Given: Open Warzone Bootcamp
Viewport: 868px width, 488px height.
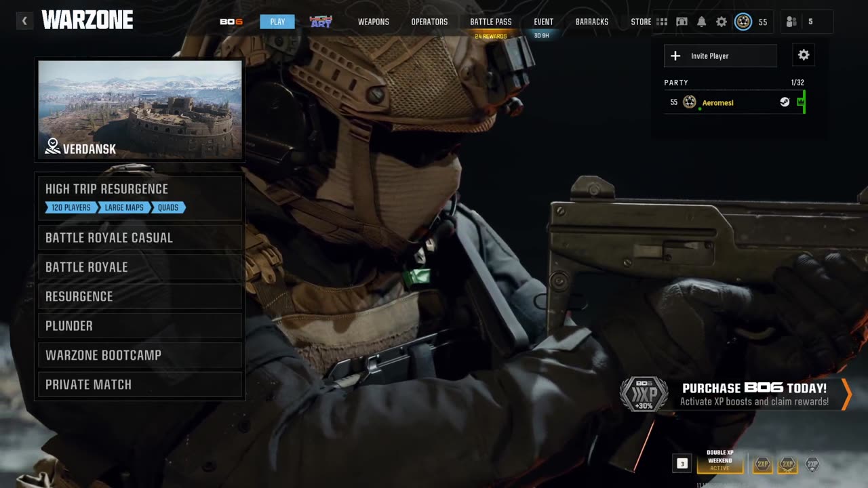Looking at the screenshot, I should point(140,355).
